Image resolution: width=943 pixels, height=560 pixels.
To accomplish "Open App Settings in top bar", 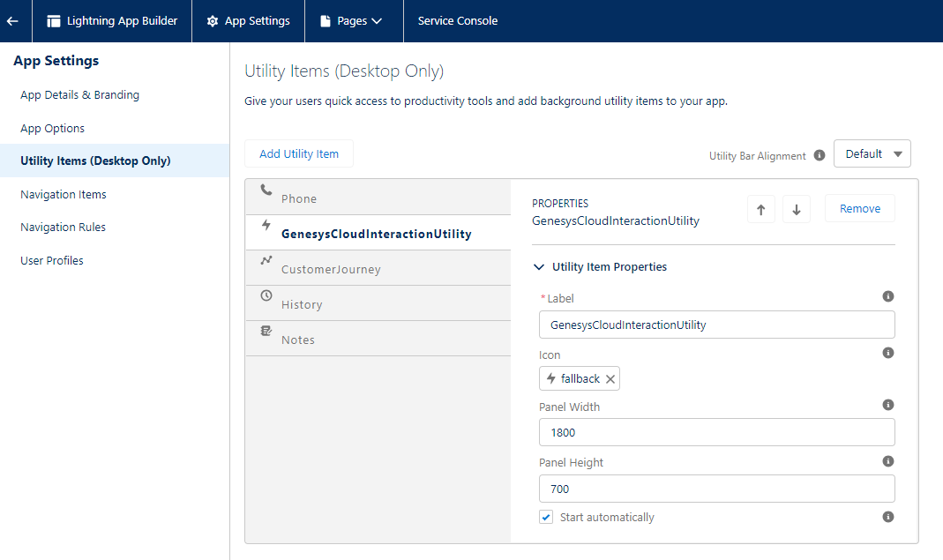I will 248,21.
